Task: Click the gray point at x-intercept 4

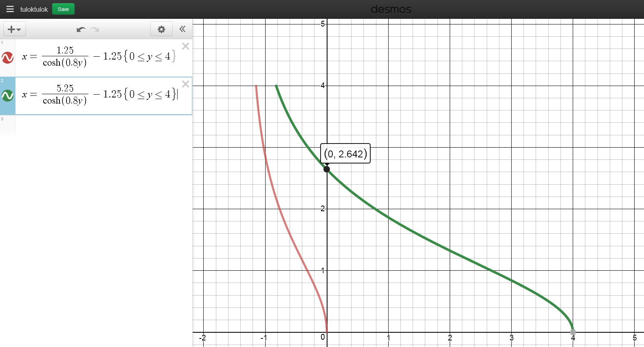Action: [573, 332]
